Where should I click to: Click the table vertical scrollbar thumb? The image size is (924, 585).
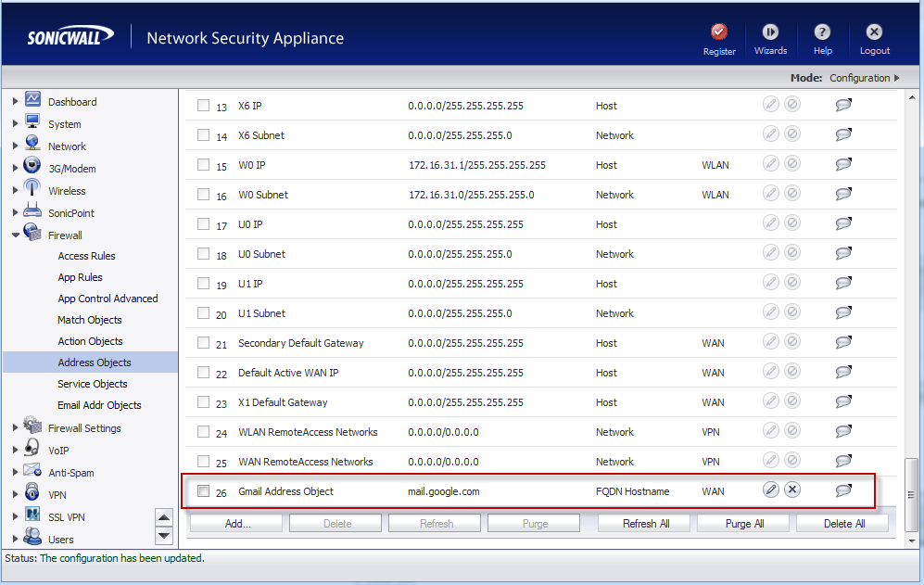point(912,494)
